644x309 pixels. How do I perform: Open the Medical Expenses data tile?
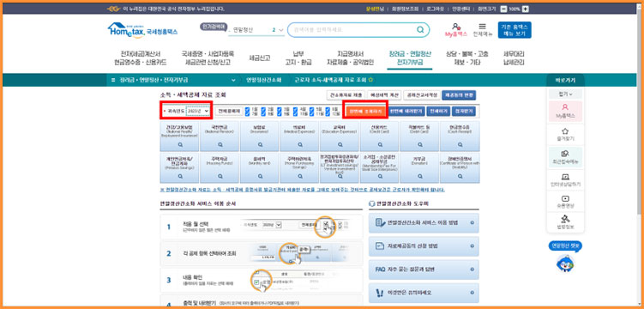pyautogui.click(x=299, y=136)
